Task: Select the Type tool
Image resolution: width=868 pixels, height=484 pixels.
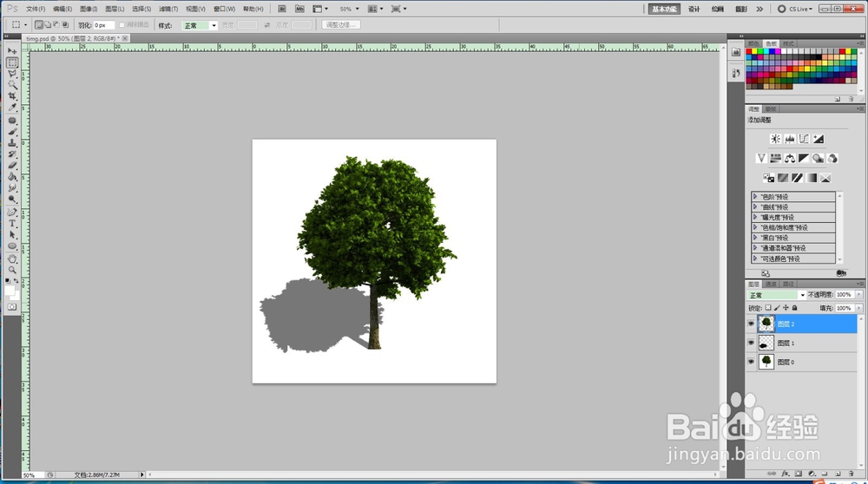Action: pyautogui.click(x=12, y=224)
